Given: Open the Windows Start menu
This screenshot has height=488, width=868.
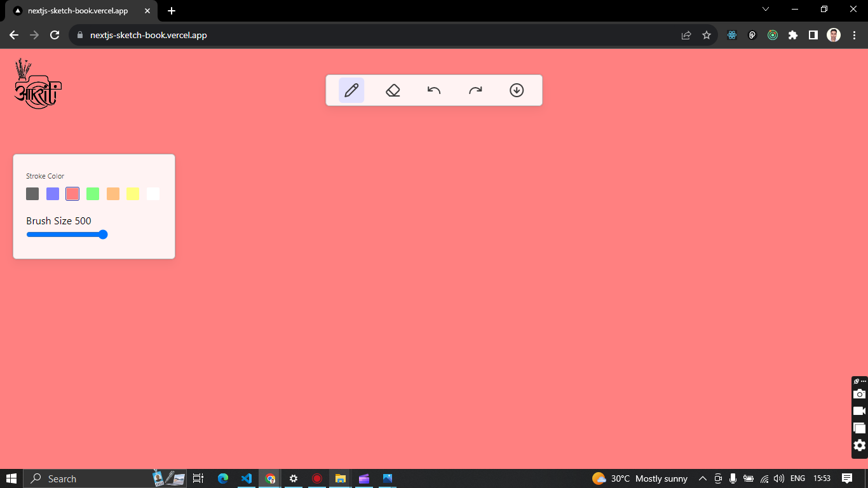Looking at the screenshot, I should 11,478.
